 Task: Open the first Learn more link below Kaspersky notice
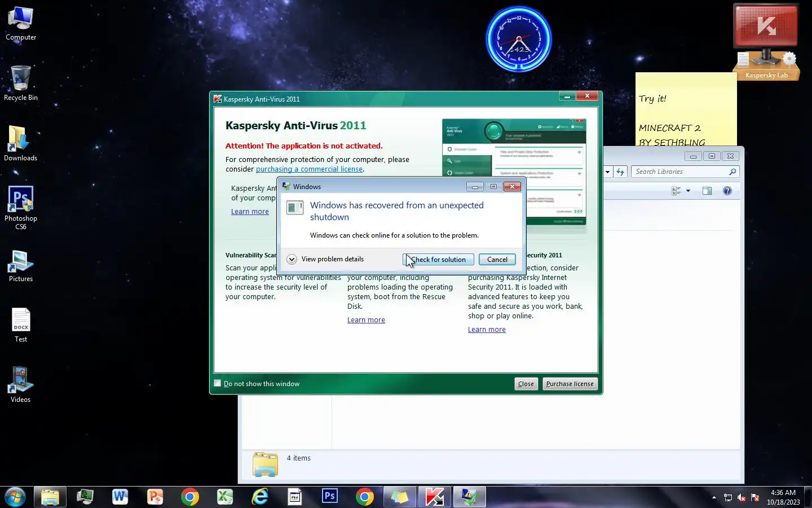[x=250, y=212]
